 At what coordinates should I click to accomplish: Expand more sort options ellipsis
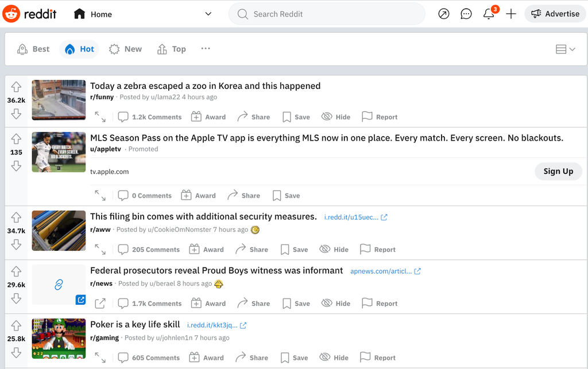(206, 49)
